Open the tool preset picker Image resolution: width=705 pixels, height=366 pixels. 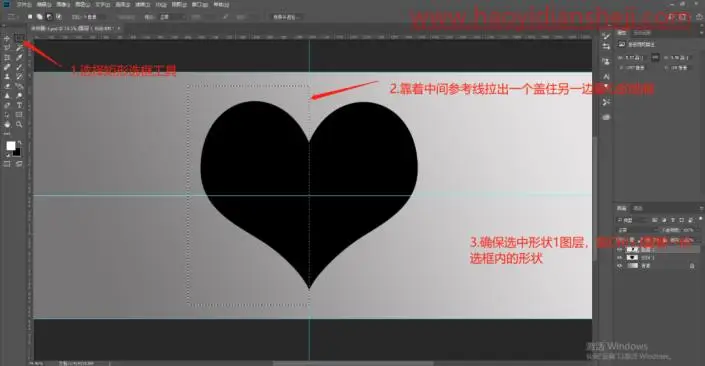(12, 17)
